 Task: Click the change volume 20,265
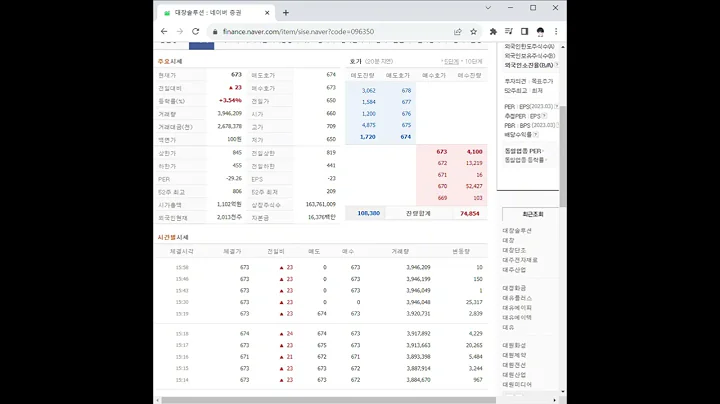tap(474, 345)
